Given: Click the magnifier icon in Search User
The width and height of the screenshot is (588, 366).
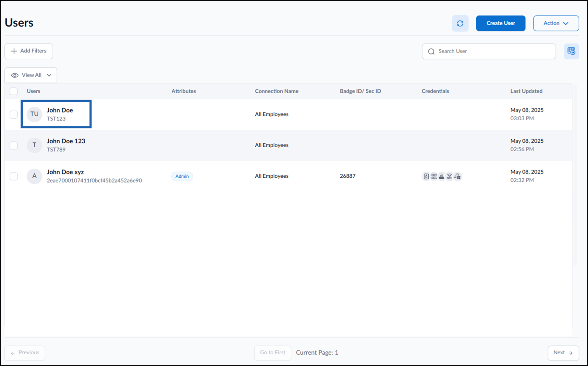Looking at the screenshot, I should tap(431, 52).
